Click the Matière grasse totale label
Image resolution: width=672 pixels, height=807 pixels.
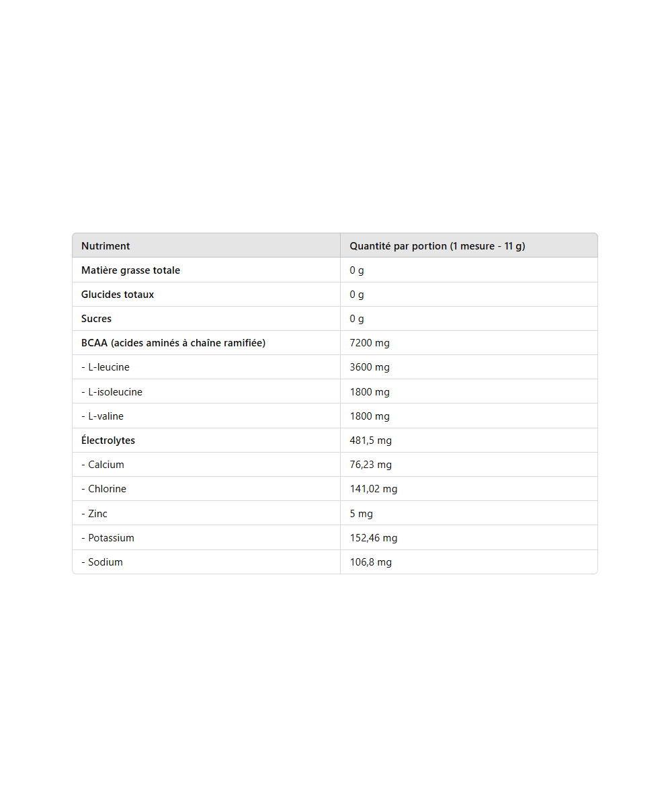pyautogui.click(x=130, y=270)
